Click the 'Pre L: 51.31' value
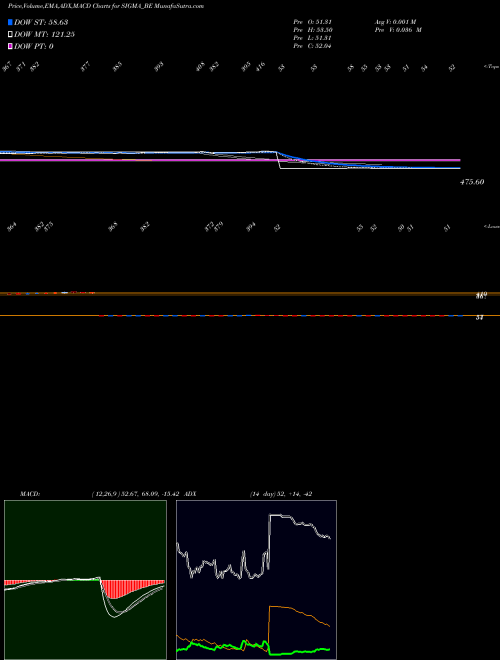 pyautogui.click(x=314, y=38)
